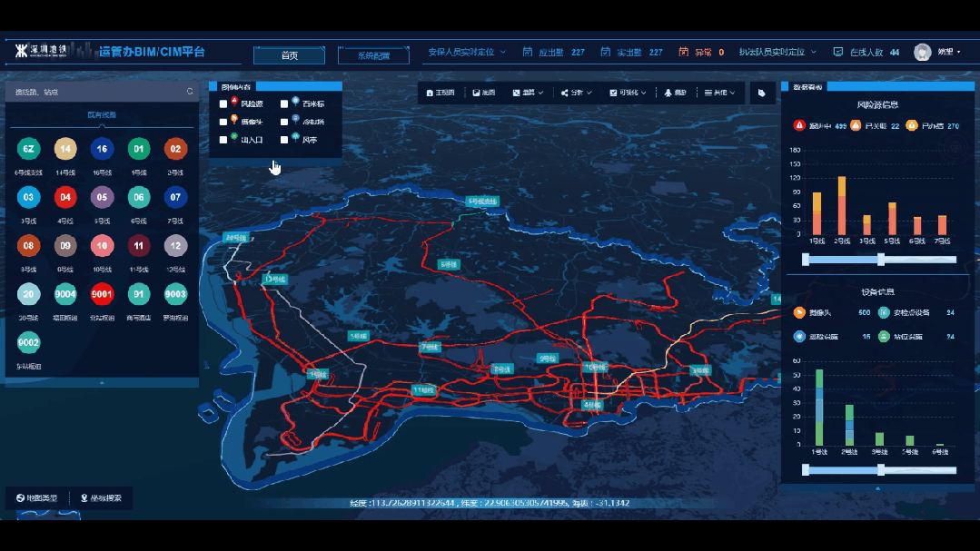980x551 pixels.
Task: Select line 11 circle icon
Action: coord(139,245)
